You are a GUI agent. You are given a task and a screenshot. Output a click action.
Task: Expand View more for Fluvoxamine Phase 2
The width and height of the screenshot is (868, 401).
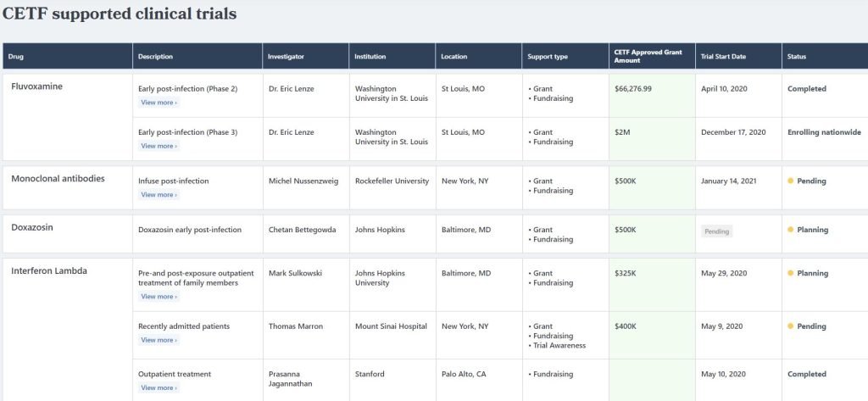pyautogui.click(x=159, y=103)
